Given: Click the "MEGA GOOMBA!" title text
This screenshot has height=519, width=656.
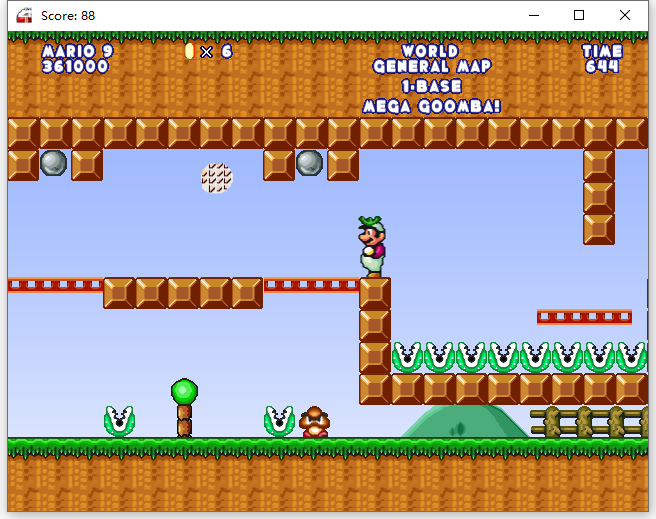Looking at the screenshot, I should 431,106.
